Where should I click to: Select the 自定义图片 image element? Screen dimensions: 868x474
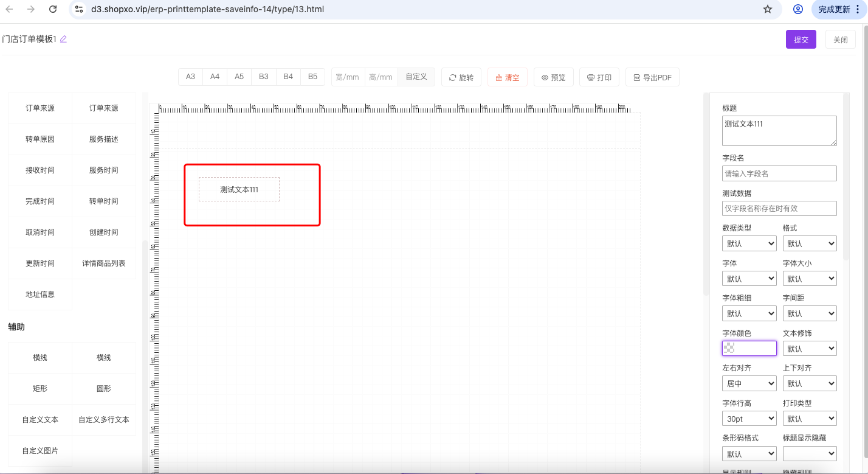tap(40, 451)
